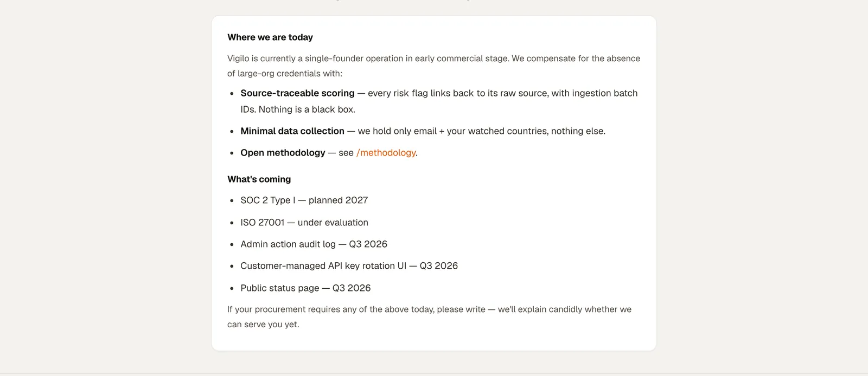The height and width of the screenshot is (376, 868).
Task: Click the bullet before 'Source-traceable scoring'
Action: pyautogui.click(x=232, y=94)
